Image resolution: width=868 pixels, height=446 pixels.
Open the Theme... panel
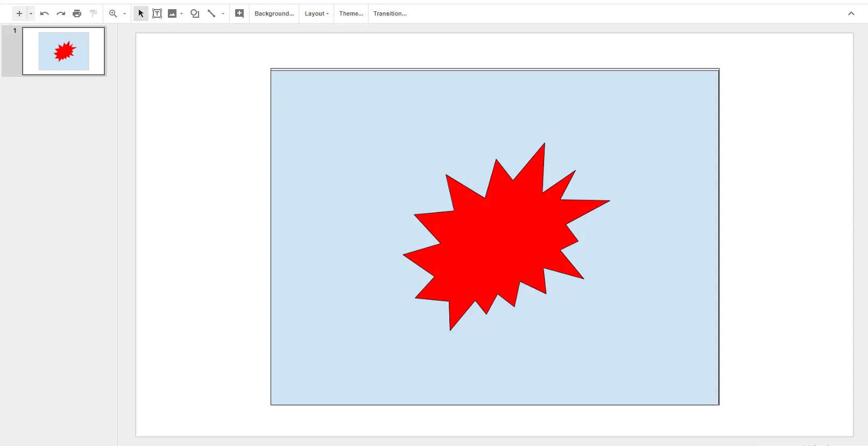click(351, 13)
